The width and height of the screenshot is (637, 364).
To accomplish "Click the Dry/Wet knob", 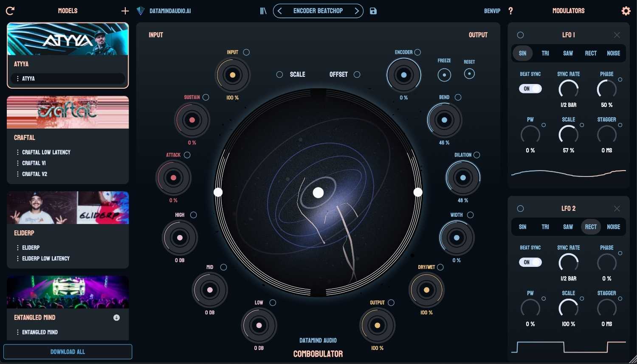I will [x=426, y=290].
